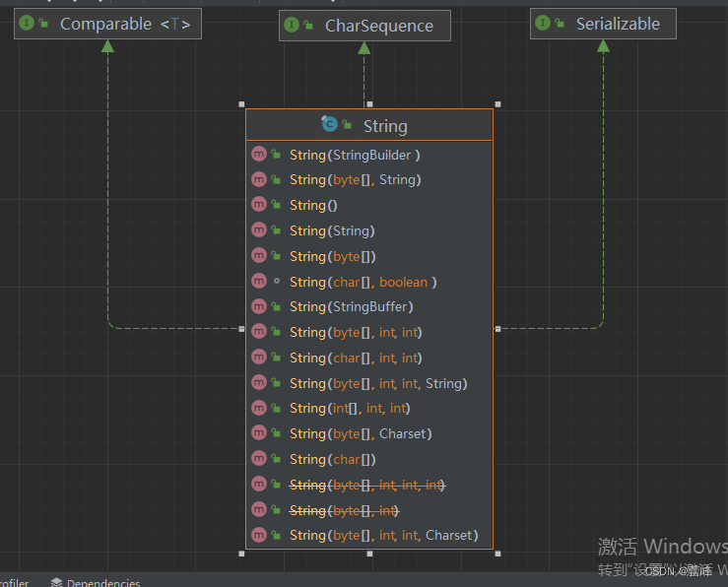728x587 pixels.
Task: Click method icon of String(byte[]) row
Action: [x=259, y=255]
